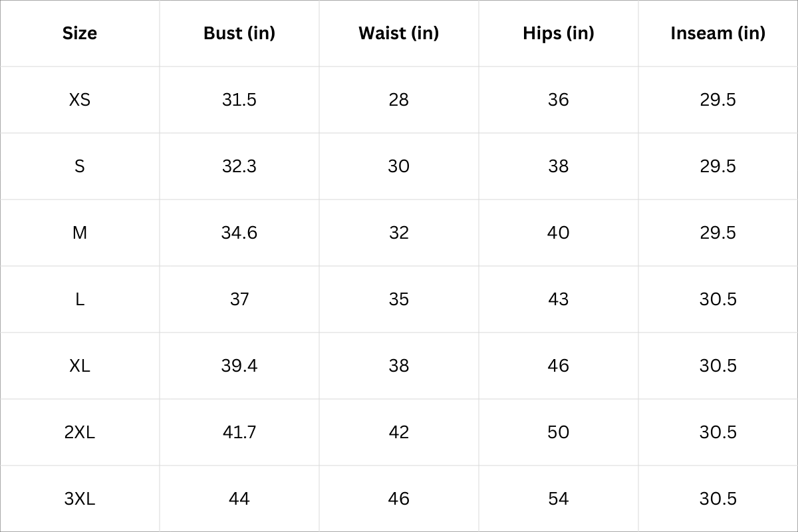Click the Size column header
Screen dimensions: 798x532
[x=80, y=33]
